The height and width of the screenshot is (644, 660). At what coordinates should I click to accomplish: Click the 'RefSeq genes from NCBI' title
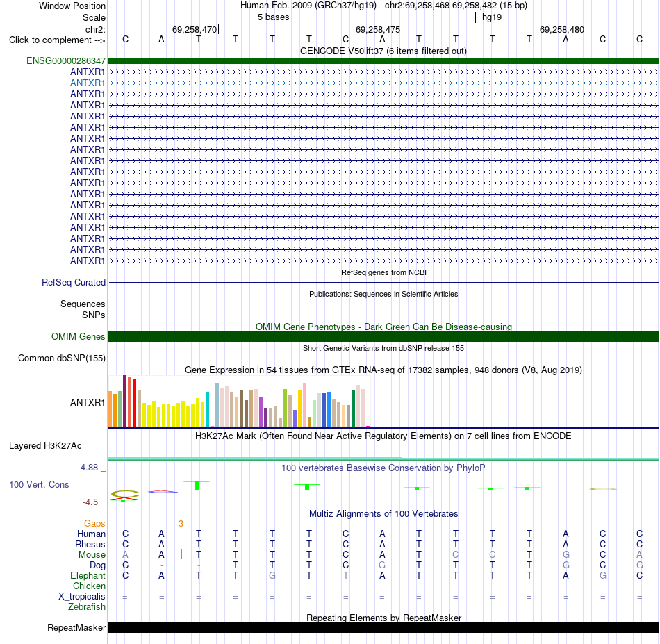coord(383,272)
